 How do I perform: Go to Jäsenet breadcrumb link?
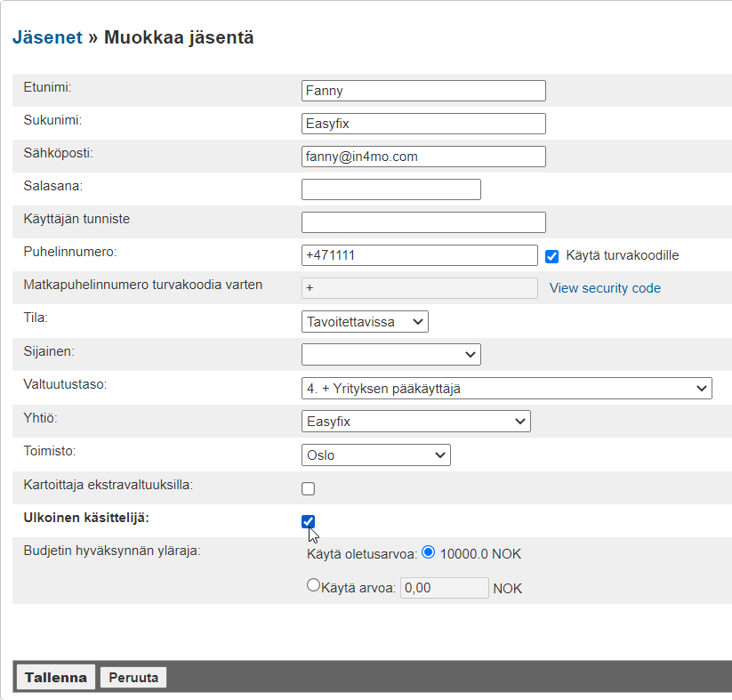(x=47, y=37)
